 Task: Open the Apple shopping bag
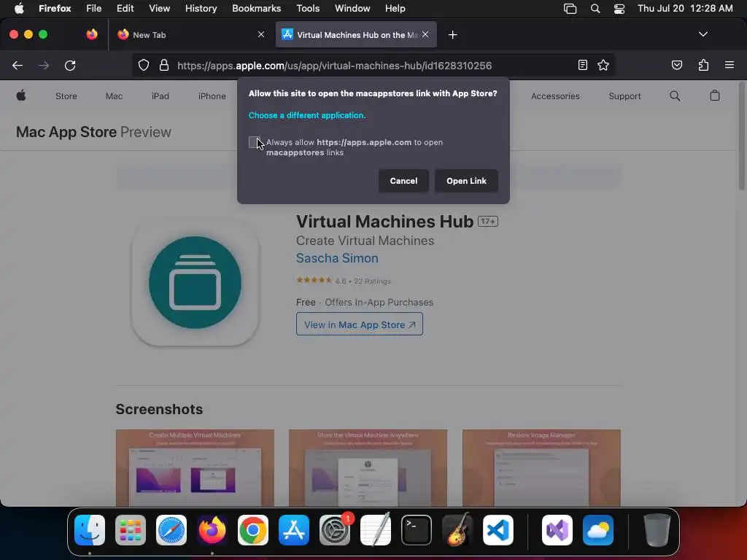point(715,96)
